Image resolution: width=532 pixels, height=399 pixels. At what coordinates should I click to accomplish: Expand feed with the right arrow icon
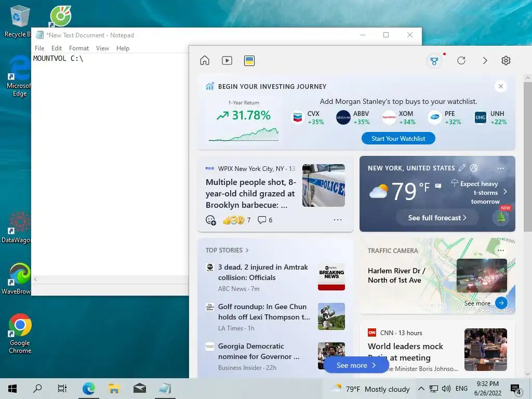coord(485,61)
